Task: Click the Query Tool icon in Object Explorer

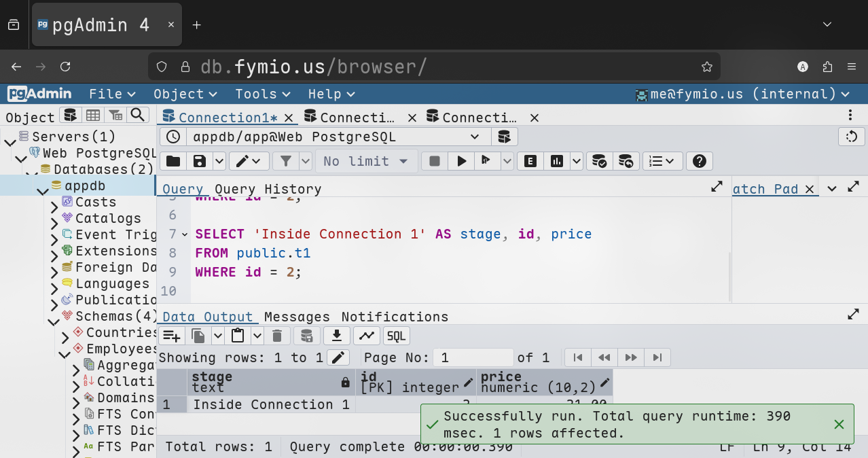Action: pyautogui.click(x=71, y=116)
